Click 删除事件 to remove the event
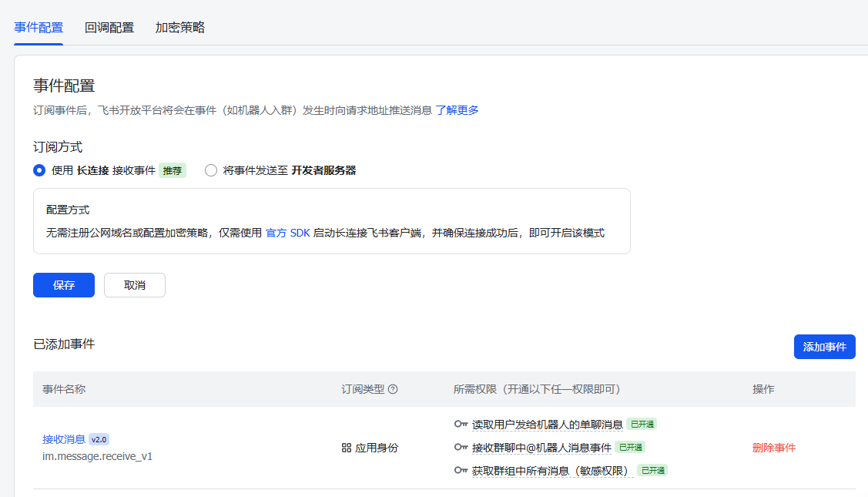The height and width of the screenshot is (497, 868). pyautogui.click(x=773, y=447)
